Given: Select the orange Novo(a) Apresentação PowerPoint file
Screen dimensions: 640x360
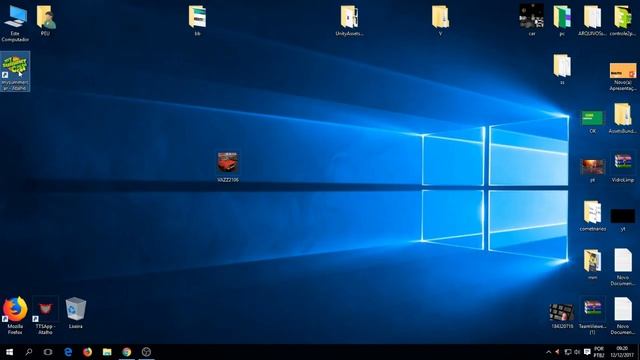Looking at the screenshot, I should [x=623, y=76].
